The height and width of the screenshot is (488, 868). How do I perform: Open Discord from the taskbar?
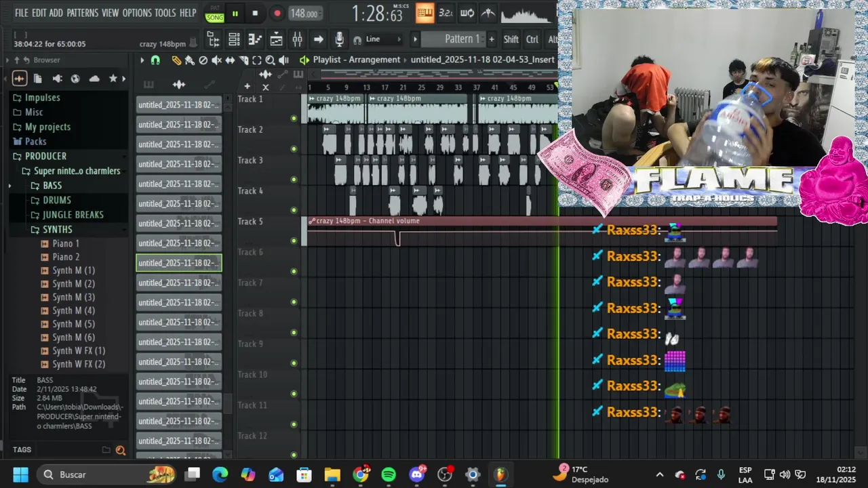point(417,474)
